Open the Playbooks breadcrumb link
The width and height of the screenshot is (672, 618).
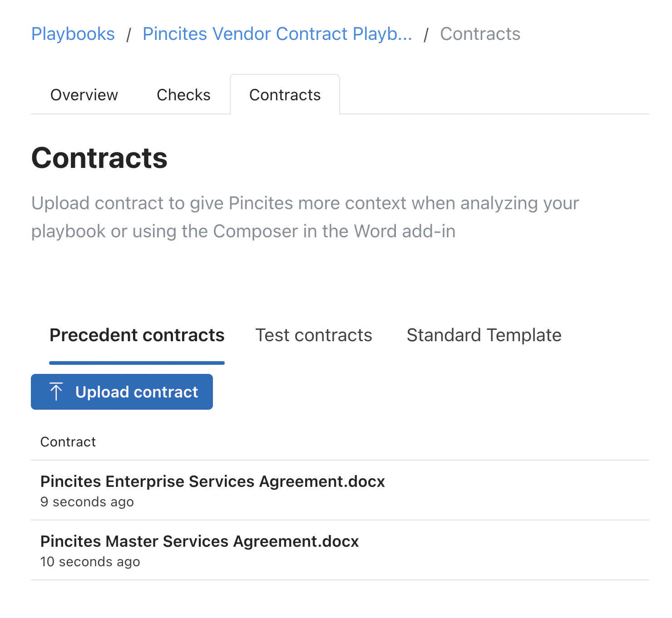(73, 34)
